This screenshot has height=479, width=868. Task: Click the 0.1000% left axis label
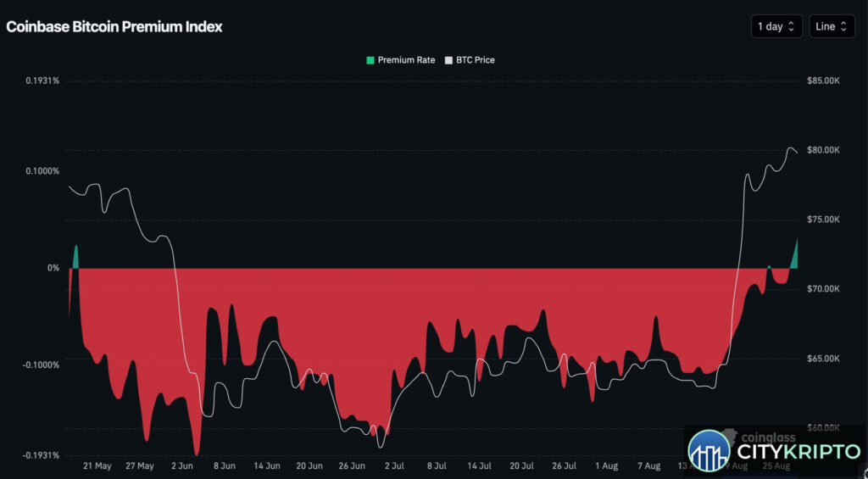[x=42, y=171]
